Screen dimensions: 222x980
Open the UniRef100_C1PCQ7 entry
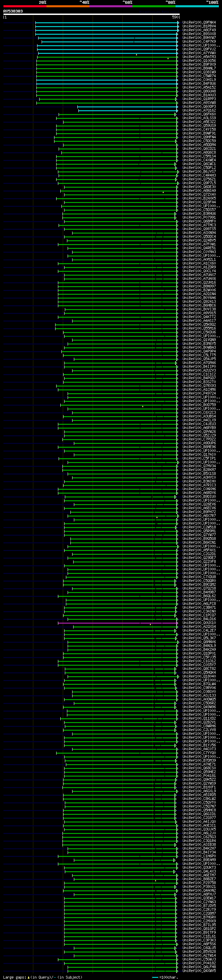199,615
